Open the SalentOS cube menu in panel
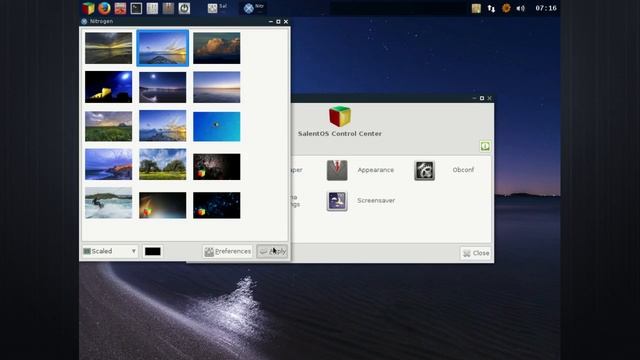640x360 pixels. pyautogui.click(x=88, y=8)
